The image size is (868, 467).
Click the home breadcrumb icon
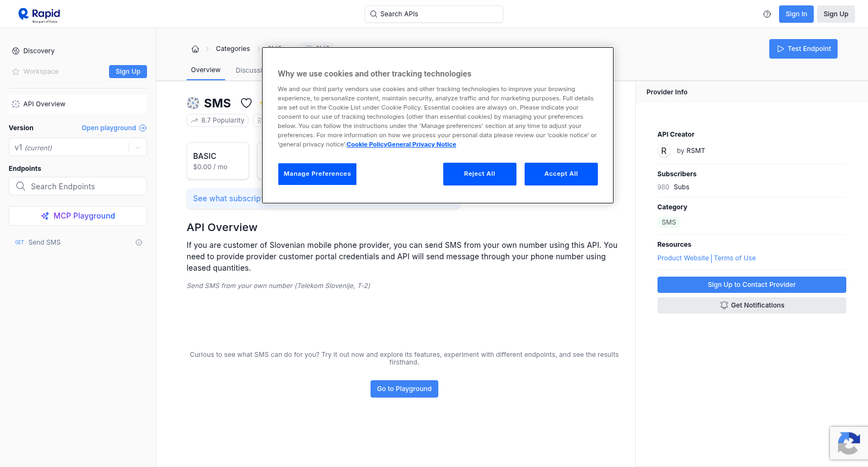195,49
